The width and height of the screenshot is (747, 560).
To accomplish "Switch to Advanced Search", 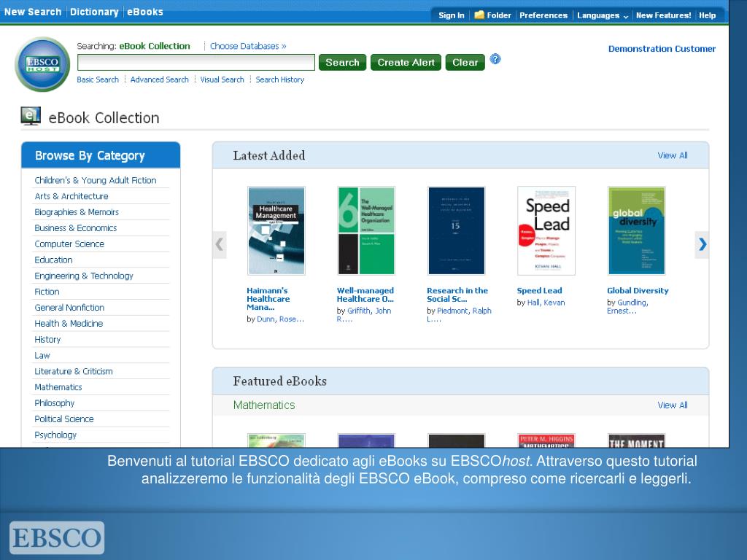I will point(160,79).
